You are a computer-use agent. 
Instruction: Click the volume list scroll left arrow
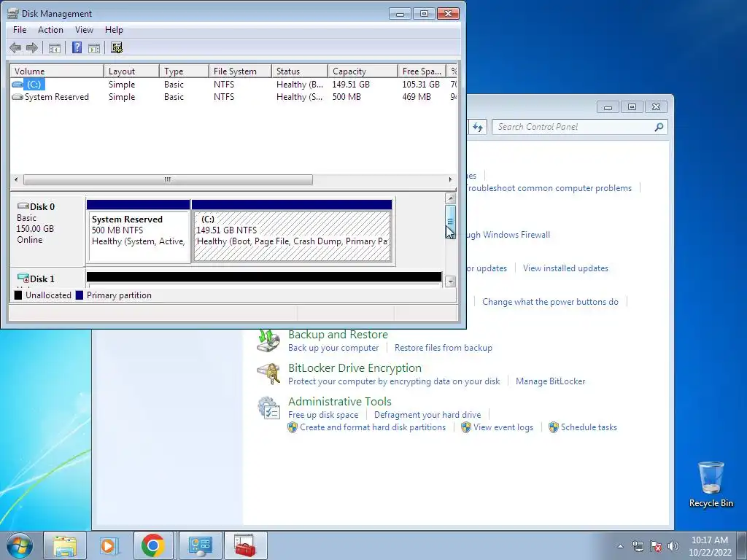coord(16,179)
